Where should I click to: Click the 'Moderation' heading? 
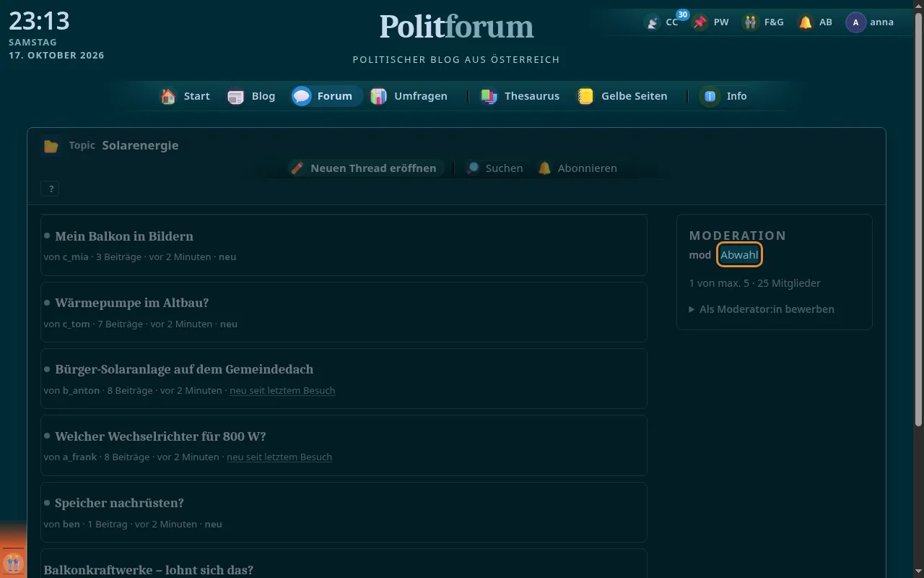coord(738,236)
